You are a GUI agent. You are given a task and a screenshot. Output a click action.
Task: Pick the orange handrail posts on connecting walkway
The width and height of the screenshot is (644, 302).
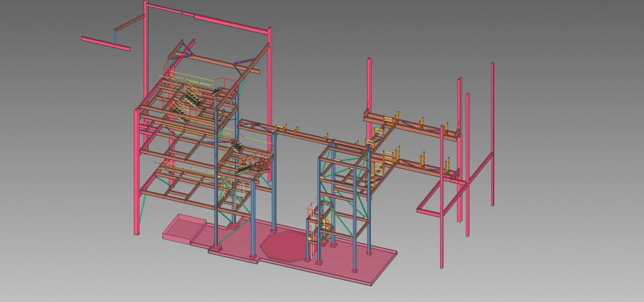click(x=286, y=127)
